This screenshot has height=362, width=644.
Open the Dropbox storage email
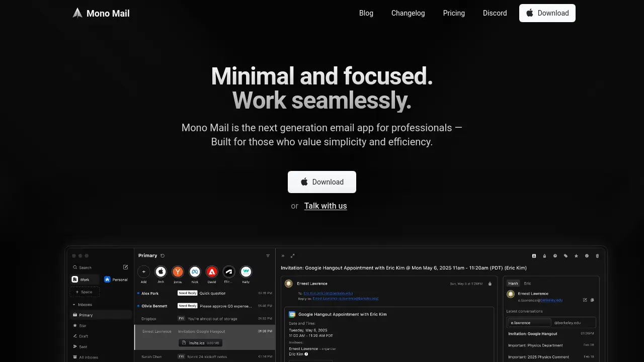coord(205,319)
